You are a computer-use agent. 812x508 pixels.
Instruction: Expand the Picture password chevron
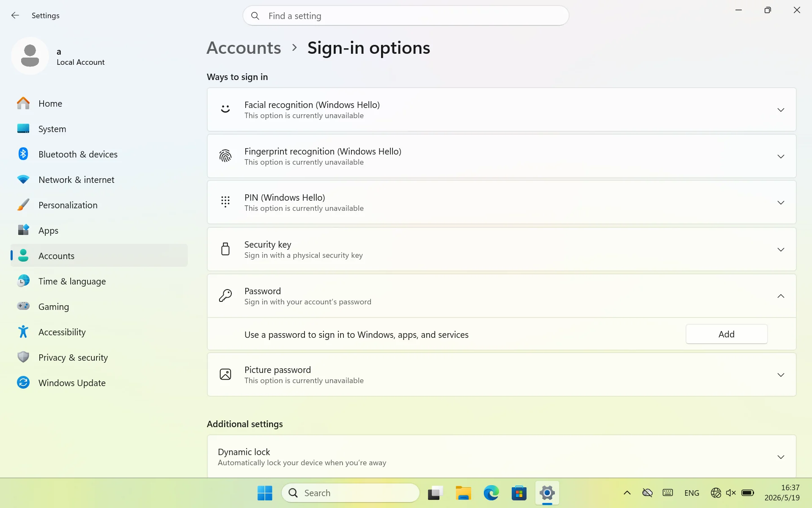point(781,375)
